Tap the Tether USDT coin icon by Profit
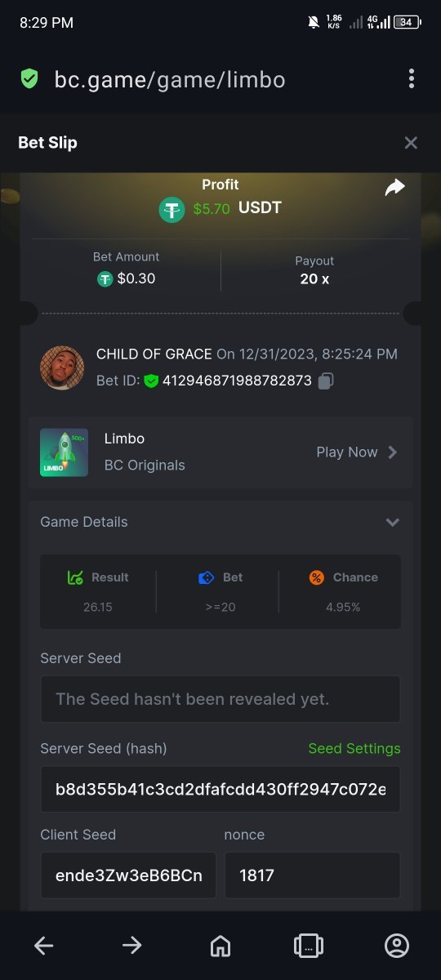Viewport: 441px width, 980px height. (x=171, y=209)
